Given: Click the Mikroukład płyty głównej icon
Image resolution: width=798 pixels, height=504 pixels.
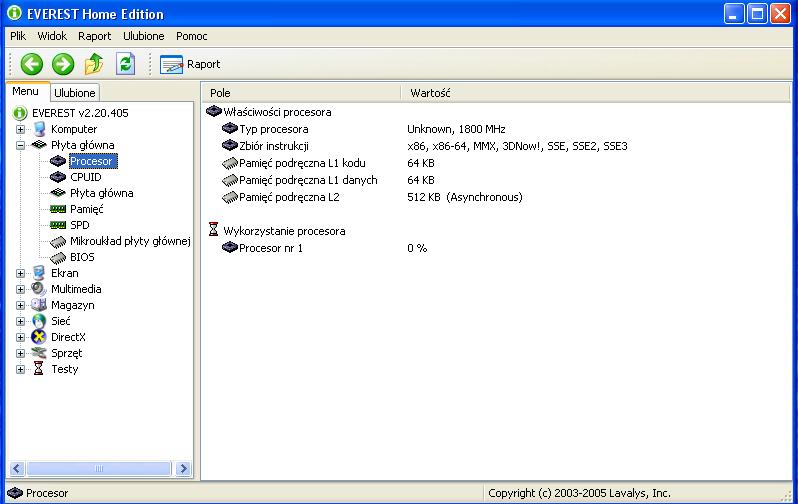Looking at the screenshot, I should (x=58, y=241).
